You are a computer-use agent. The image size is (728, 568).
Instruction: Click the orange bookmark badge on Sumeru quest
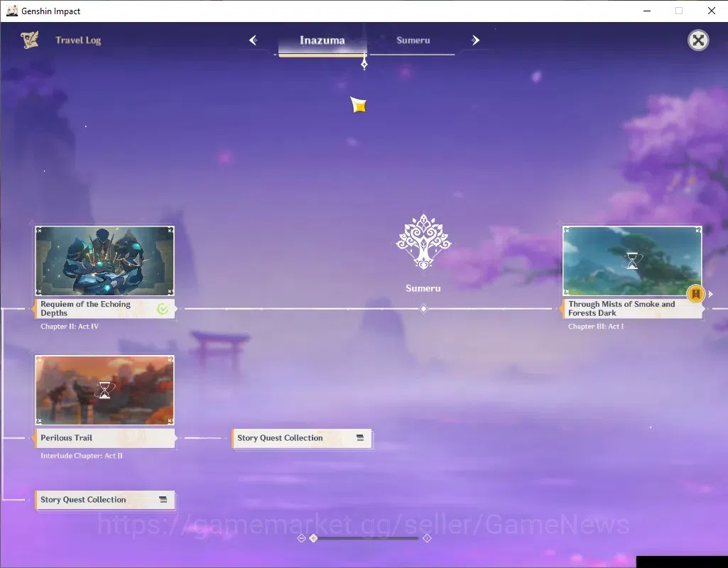point(695,294)
